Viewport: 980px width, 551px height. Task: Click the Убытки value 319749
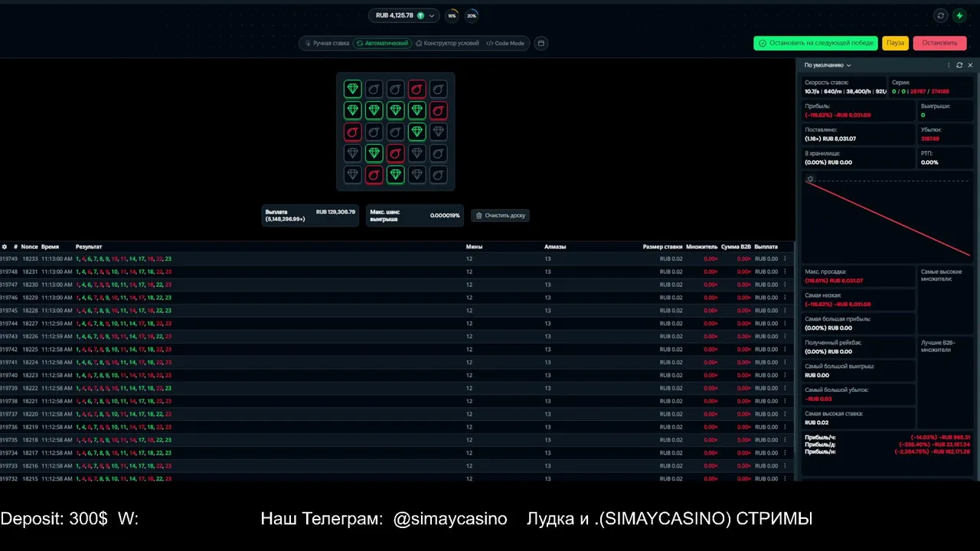(x=929, y=139)
